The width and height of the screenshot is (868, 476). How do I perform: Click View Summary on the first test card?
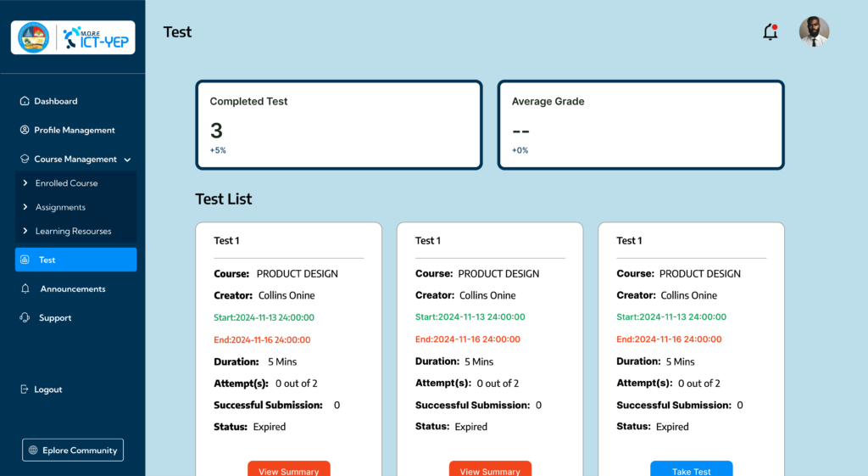(x=288, y=469)
